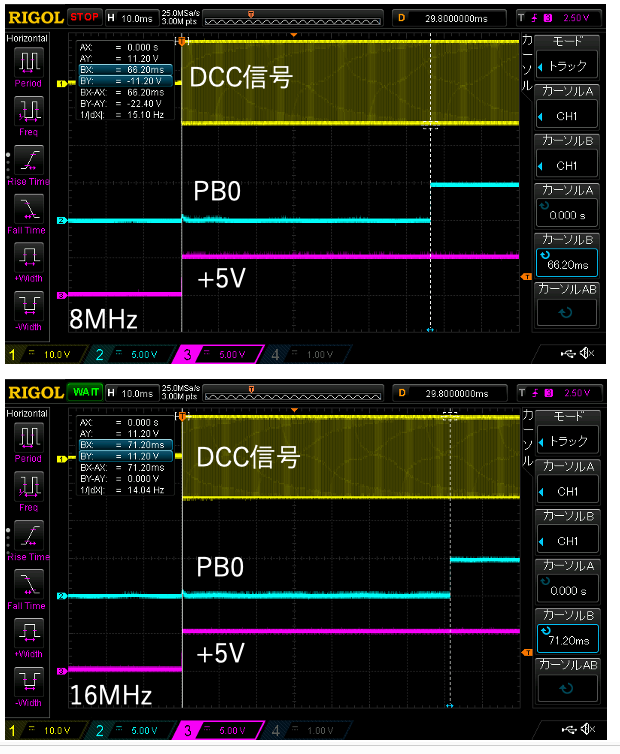Click orange trigger level marker in the 8MHz capture
Image resolution: width=620 pixels, height=754 pixels.
(x=526, y=277)
